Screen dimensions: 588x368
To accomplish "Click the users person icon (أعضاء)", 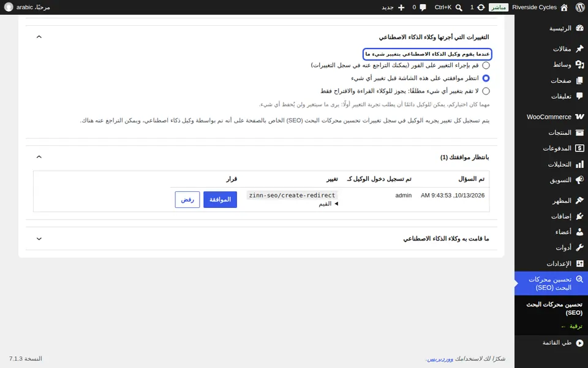I will 580,232.
